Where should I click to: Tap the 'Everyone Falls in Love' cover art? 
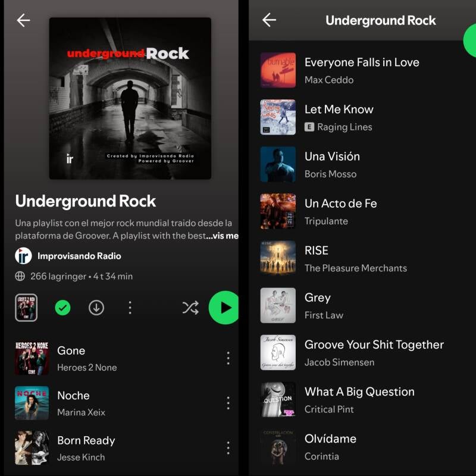[278, 70]
